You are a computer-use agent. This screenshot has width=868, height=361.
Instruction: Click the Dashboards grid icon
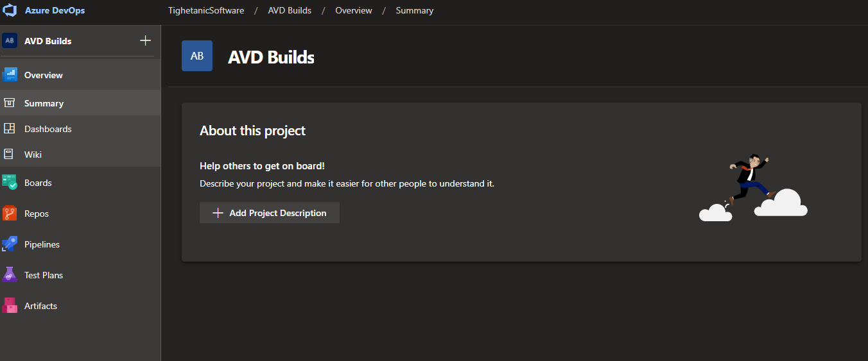point(10,129)
